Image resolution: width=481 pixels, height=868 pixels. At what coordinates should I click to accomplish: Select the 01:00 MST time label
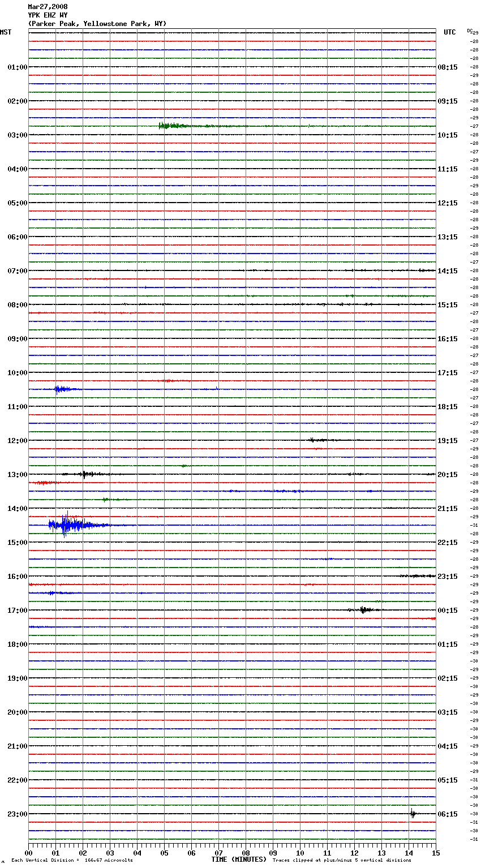[18, 67]
